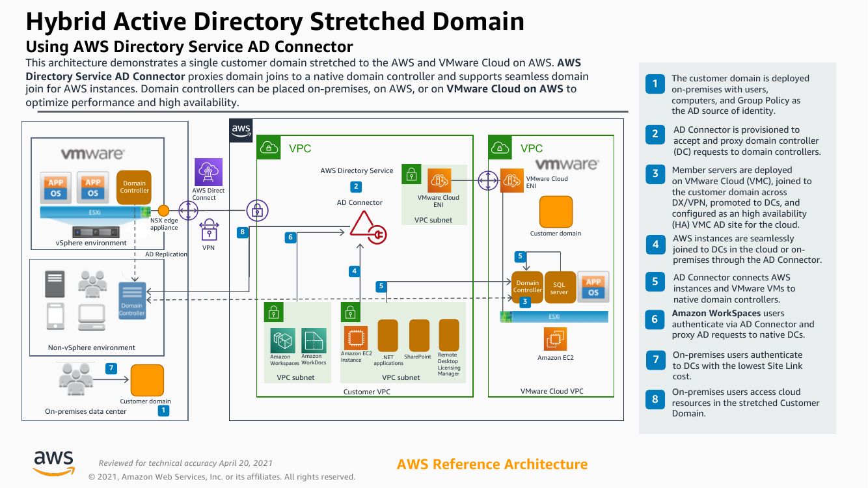Select the ESXi bar in VMware Cloud VPC
The width and height of the screenshot is (868, 488).
[x=554, y=316]
